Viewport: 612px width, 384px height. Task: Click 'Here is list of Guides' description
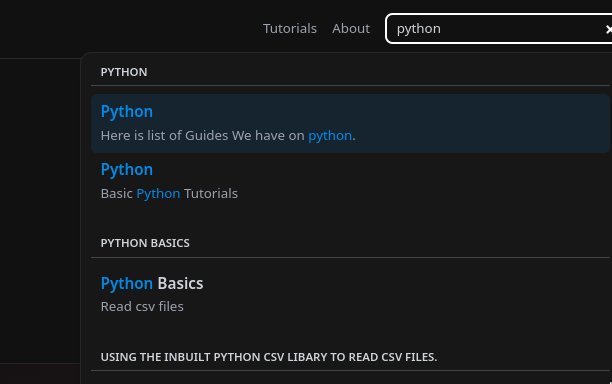click(228, 135)
